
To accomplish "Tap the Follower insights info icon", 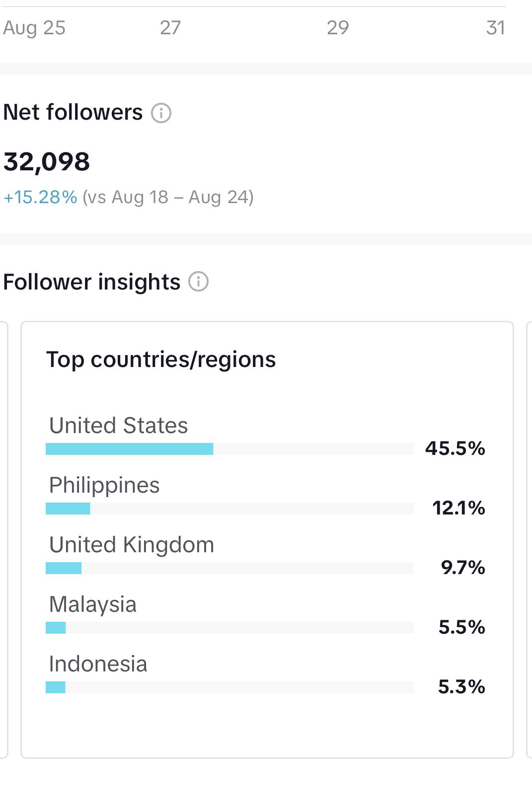I will [198, 282].
